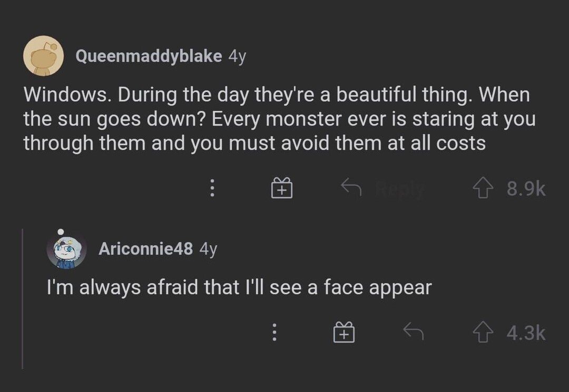Screen dimensions: 569x392
Task: Click the 8.9k vote count
Action: 526,189
